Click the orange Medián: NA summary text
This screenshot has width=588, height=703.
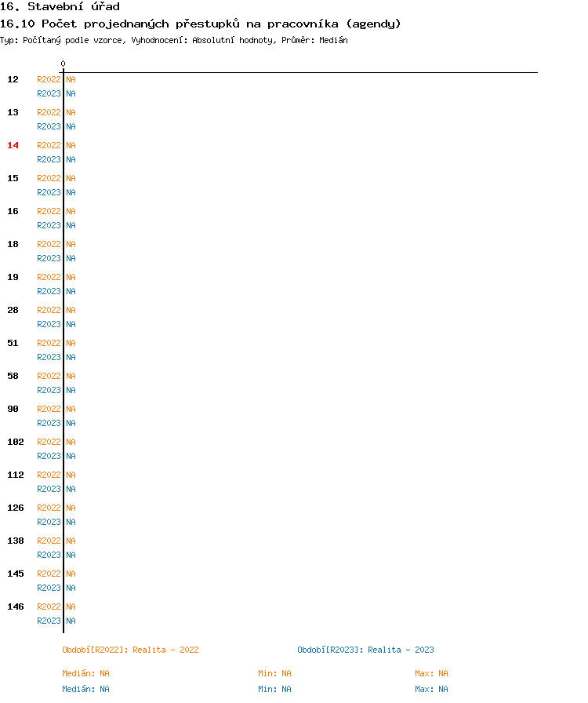[x=85, y=673]
